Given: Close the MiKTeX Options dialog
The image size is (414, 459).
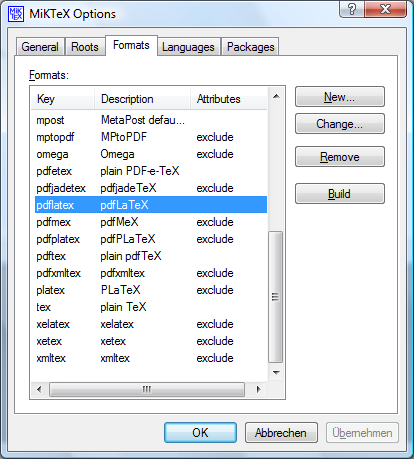Looking at the screenshot, I should click(x=386, y=9).
